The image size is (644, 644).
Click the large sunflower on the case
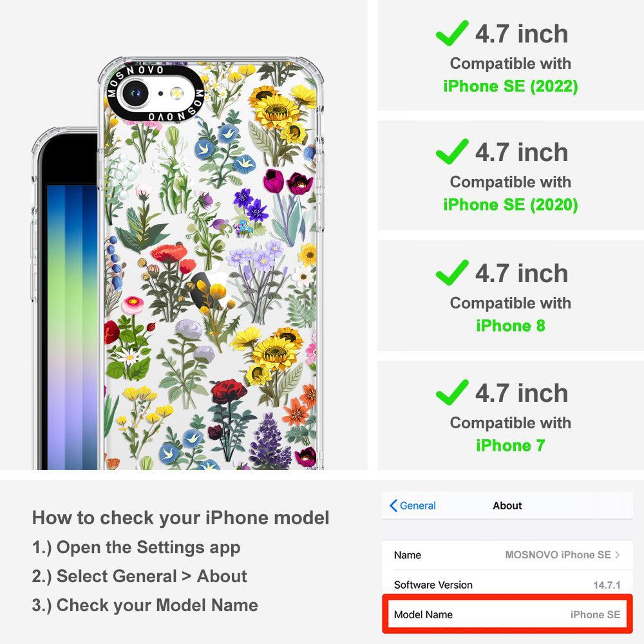[277, 110]
